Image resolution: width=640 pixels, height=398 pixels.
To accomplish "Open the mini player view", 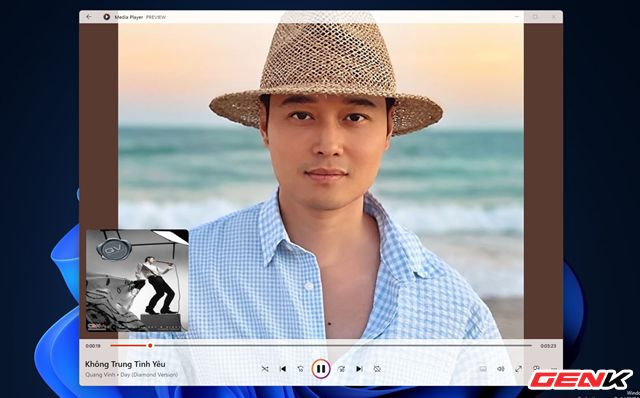I will pos(536,369).
